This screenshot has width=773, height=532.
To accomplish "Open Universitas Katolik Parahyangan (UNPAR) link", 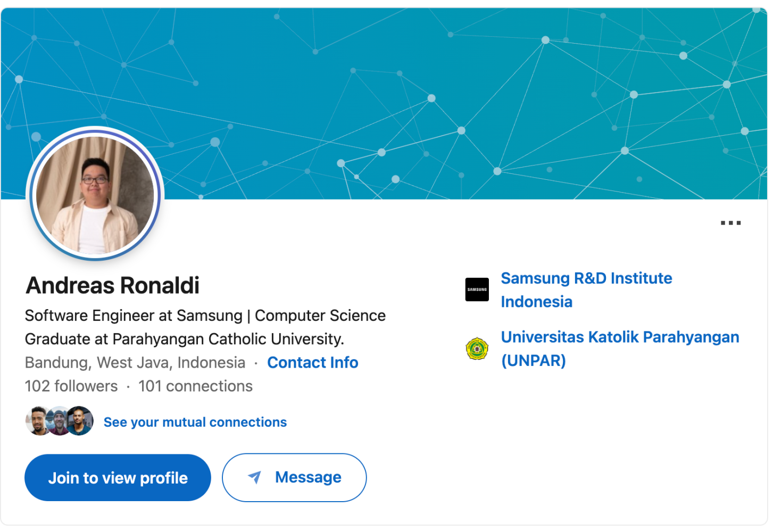I will tap(620, 349).
